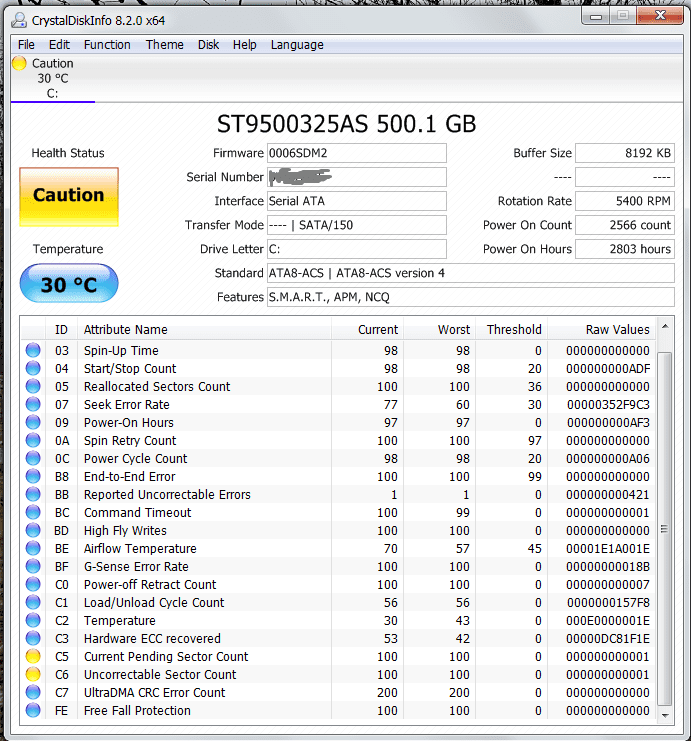691x741 pixels.
Task: Click the Buffer Size field showing 8192 KB
Action: [x=625, y=153]
